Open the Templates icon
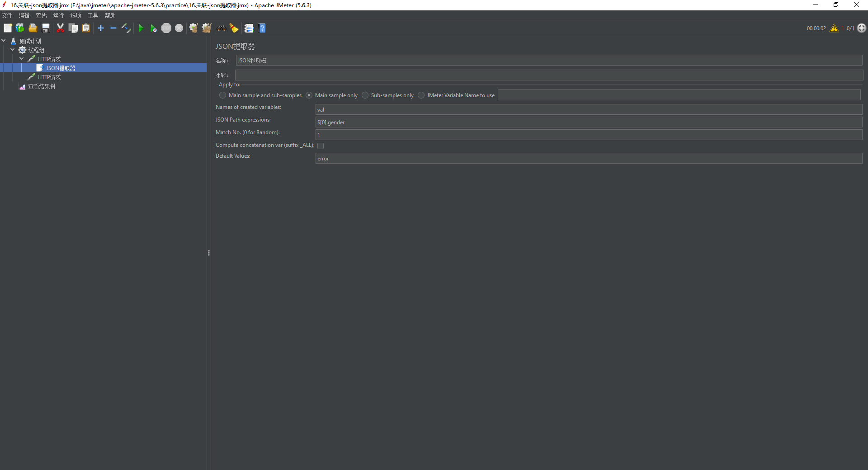Screen dimensions: 868x470 (20, 28)
